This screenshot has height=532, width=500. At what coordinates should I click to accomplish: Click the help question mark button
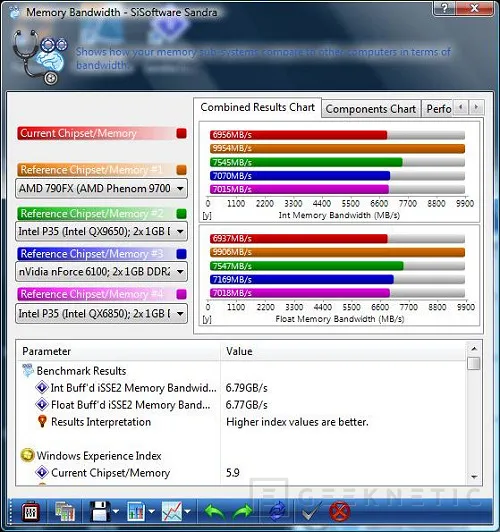[x=445, y=8]
